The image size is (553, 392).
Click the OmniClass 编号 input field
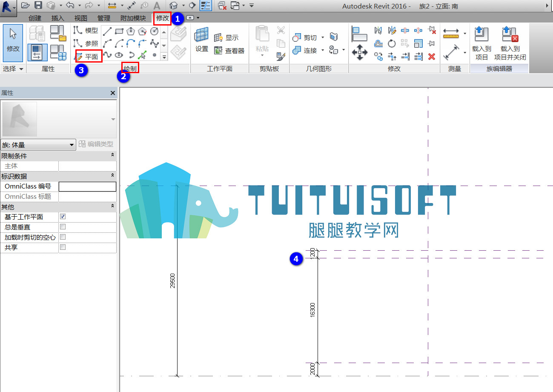[x=87, y=186]
